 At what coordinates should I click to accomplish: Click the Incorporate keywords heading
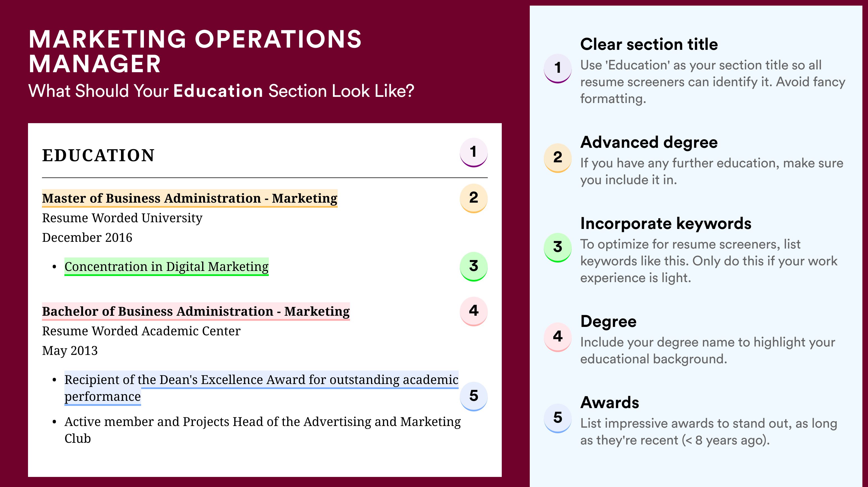[x=666, y=223]
